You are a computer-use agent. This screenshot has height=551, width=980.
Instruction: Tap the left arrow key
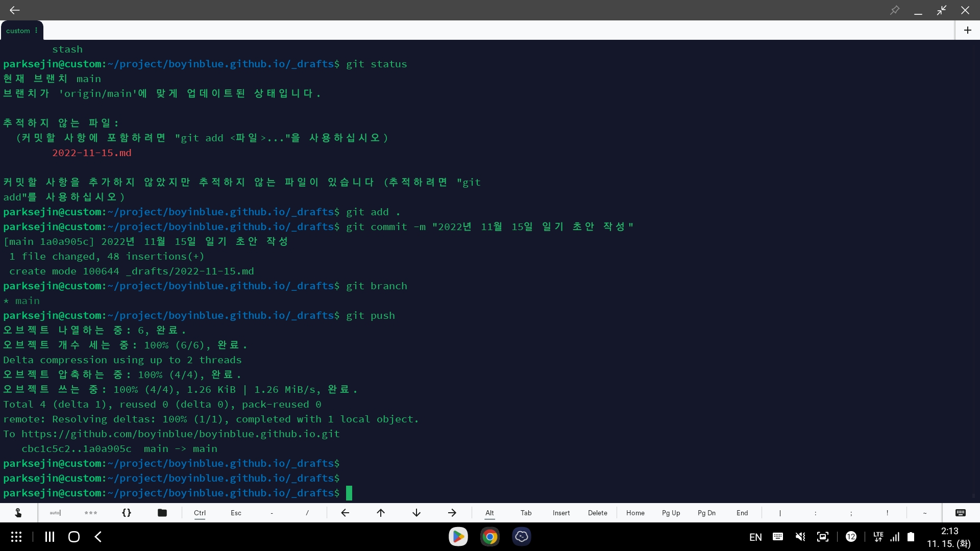pyautogui.click(x=345, y=513)
